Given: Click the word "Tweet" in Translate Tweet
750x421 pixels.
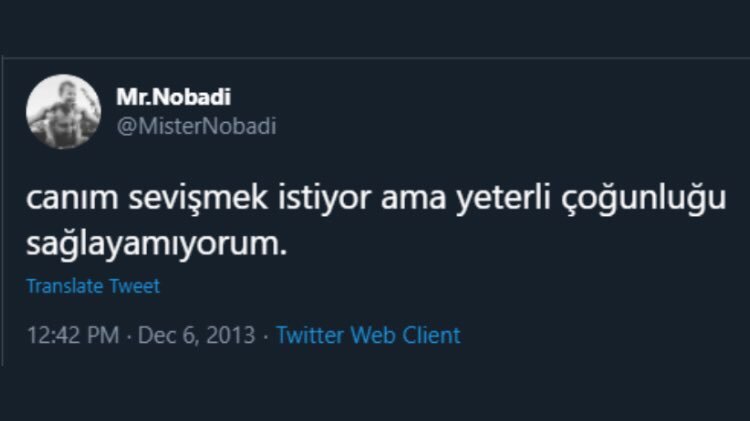Looking at the screenshot, I should [137, 286].
